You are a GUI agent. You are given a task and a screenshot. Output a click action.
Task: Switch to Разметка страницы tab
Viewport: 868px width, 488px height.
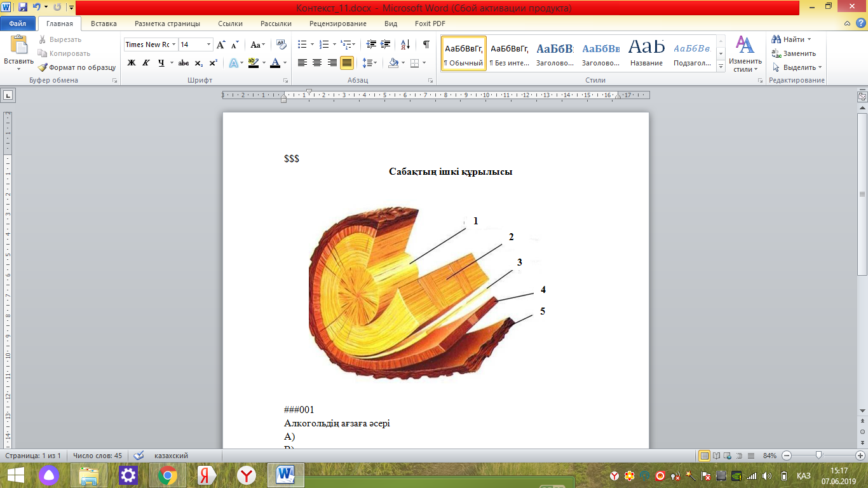pyautogui.click(x=167, y=24)
